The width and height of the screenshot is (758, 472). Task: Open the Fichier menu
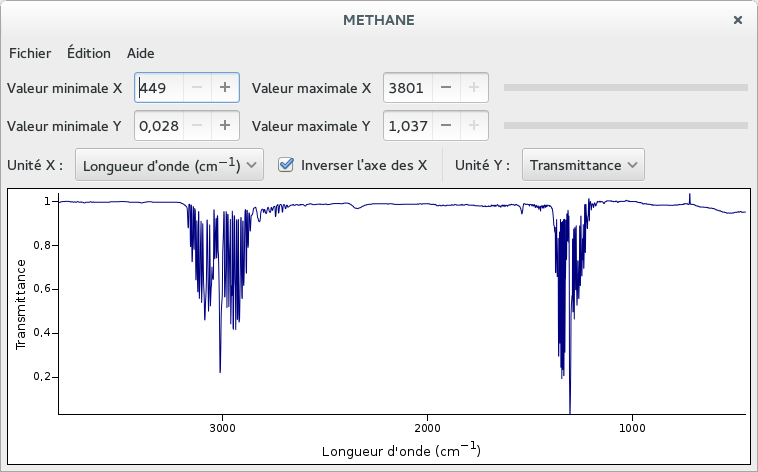(x=30, y=52)
